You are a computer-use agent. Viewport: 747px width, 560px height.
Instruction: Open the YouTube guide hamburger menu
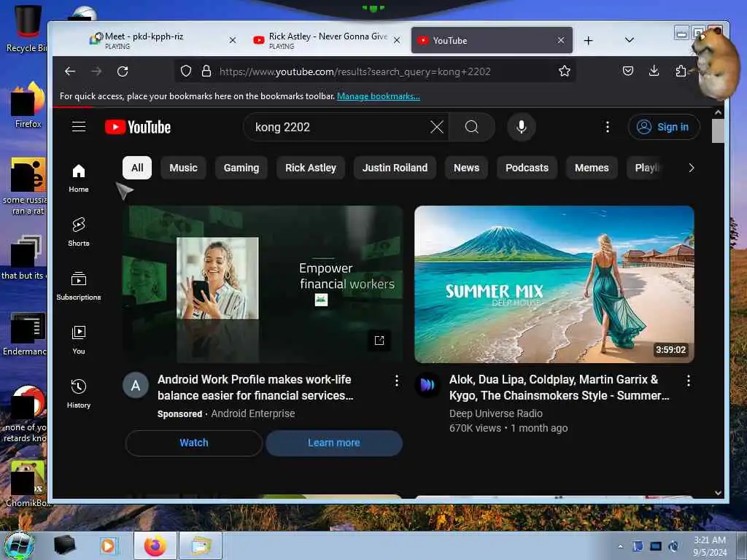coord(79,127)
